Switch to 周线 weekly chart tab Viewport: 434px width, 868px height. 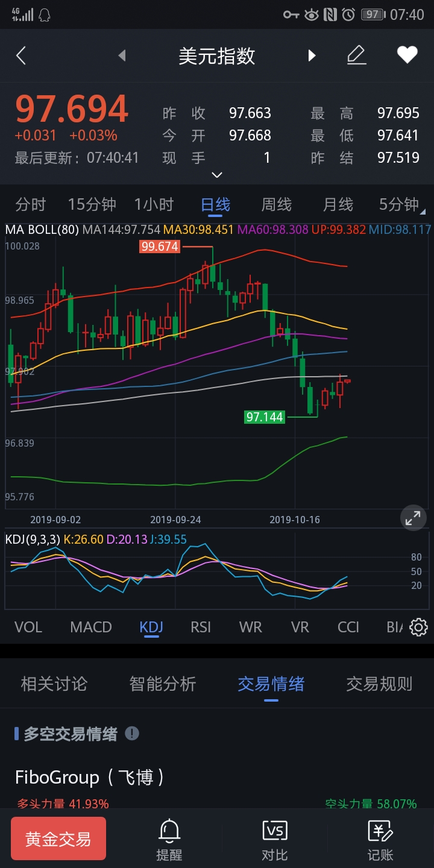pos(277,205)
